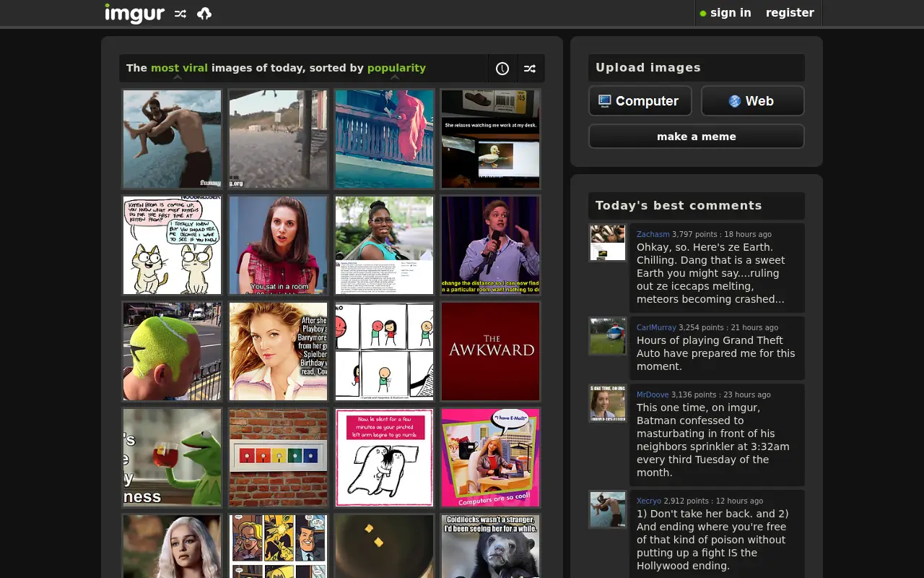Open the rubber duck at desk image
The width and height of the screenshot is (924, 578).
pos(491,139)
